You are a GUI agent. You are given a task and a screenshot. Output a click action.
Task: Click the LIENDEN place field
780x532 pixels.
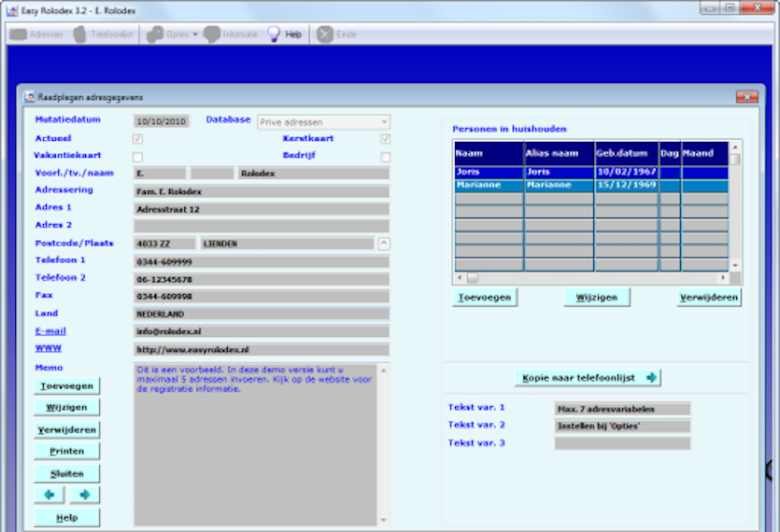point(287,244)
